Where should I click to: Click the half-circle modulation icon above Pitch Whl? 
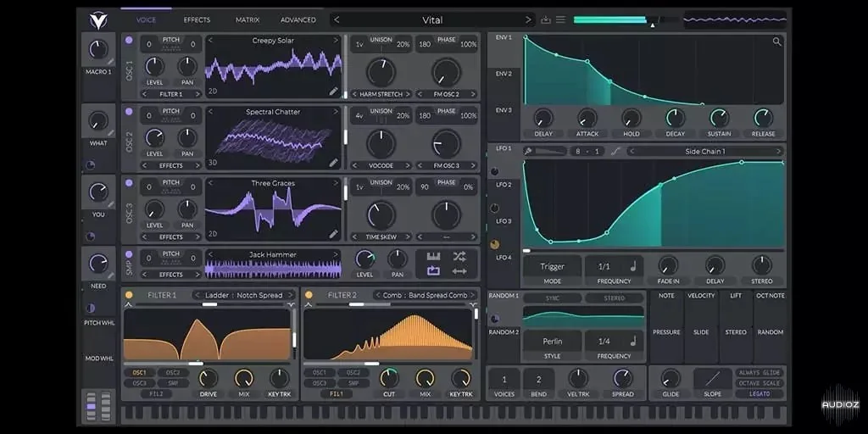click(x=90, y=309)
